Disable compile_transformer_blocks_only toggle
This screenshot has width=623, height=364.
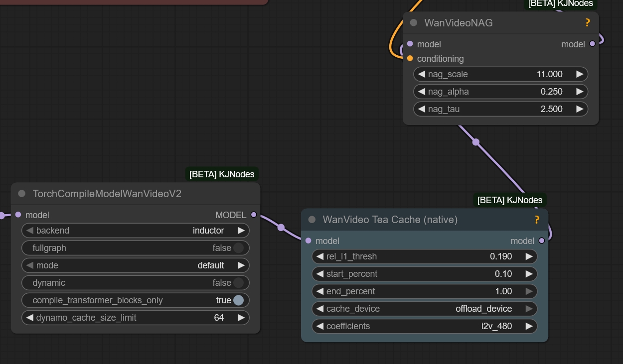tap(238, 300)
